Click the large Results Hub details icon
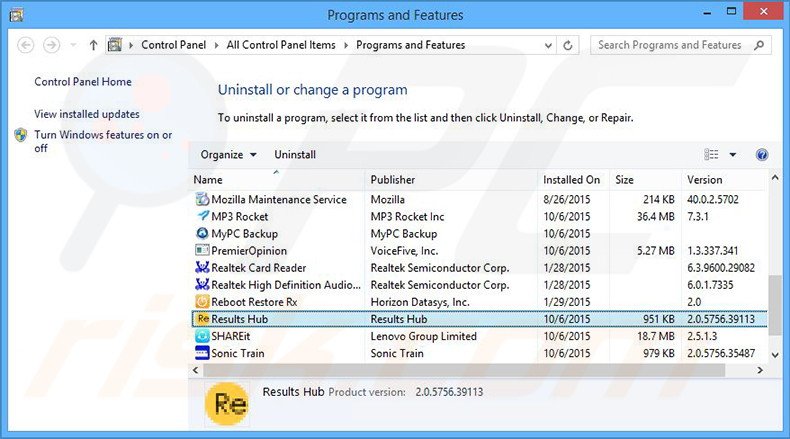 [227, 404]
